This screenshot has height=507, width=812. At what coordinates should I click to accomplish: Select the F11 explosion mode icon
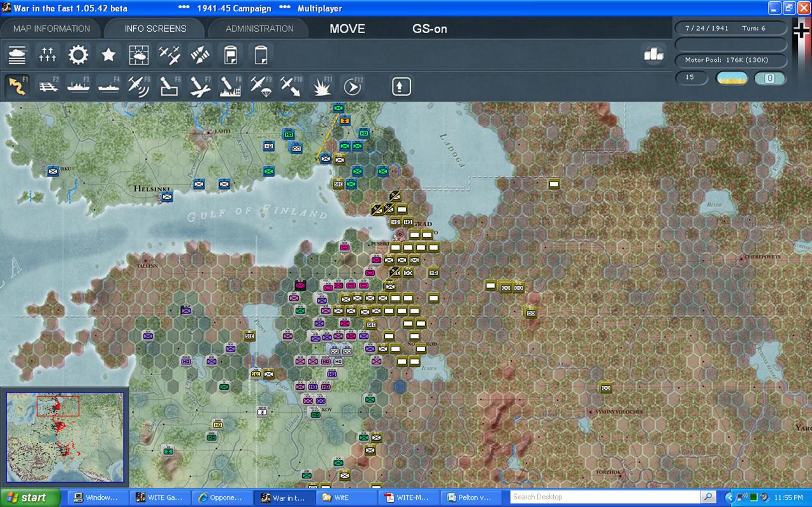(x=322, y=86)
